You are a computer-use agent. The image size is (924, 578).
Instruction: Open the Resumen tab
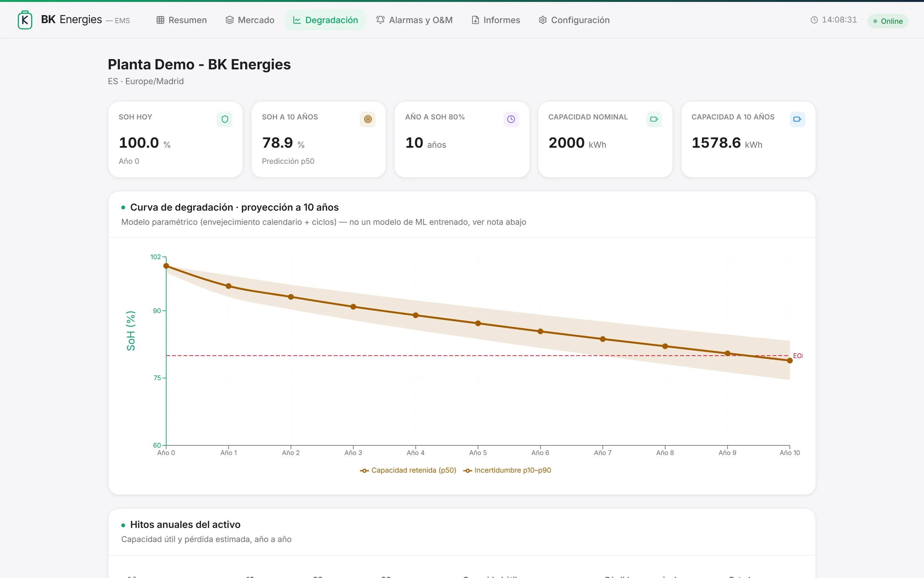(182, 20)
